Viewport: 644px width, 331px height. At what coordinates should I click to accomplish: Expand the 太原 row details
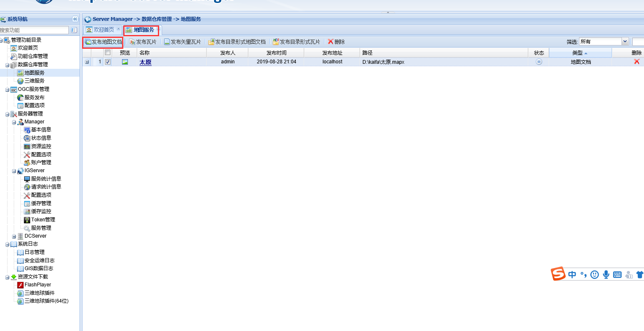point(87,62)
